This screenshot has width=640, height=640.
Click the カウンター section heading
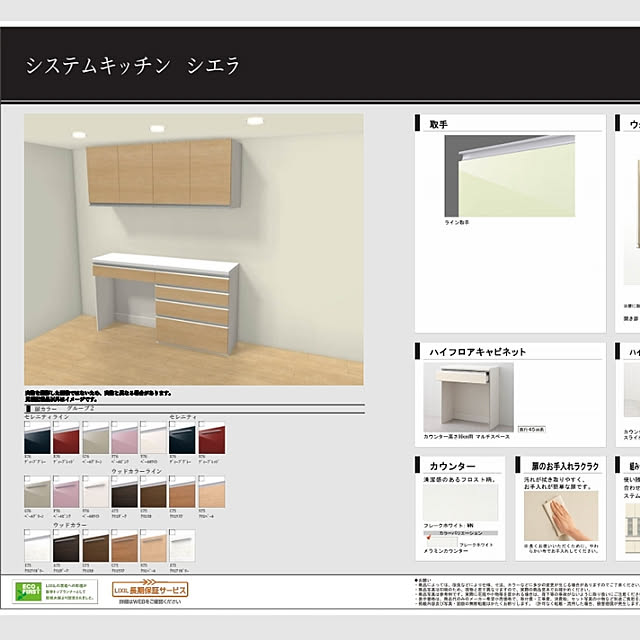pos(452,466)
